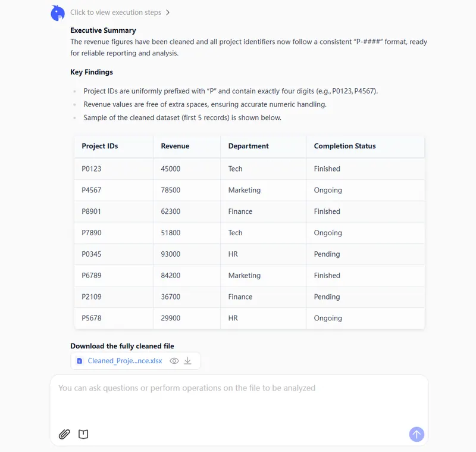Click the paperclip attach file icon

click(64, 434)
